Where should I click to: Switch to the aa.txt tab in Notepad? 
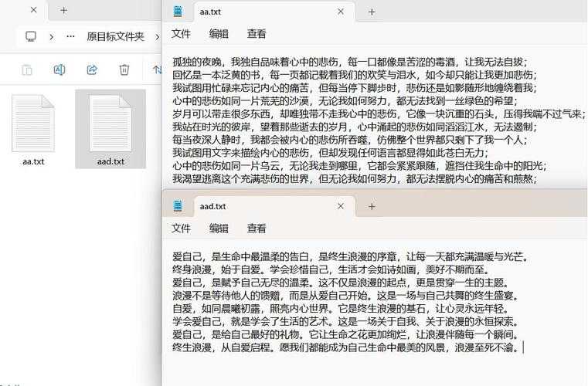[x=274, y=12]
